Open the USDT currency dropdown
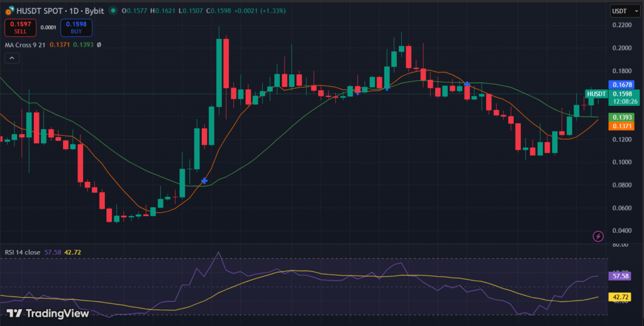The width and height of the screenshot is (644, 326). tap(623, 11)
